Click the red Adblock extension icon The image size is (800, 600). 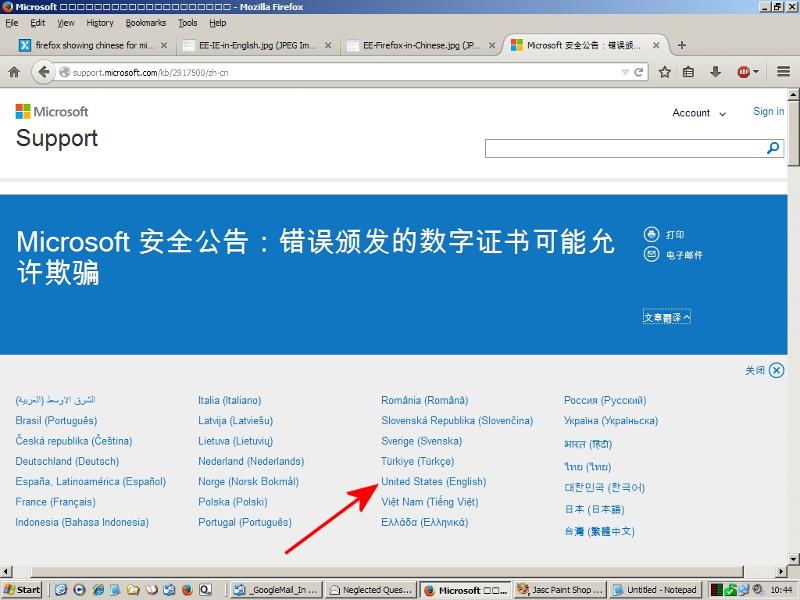point(743,72)
